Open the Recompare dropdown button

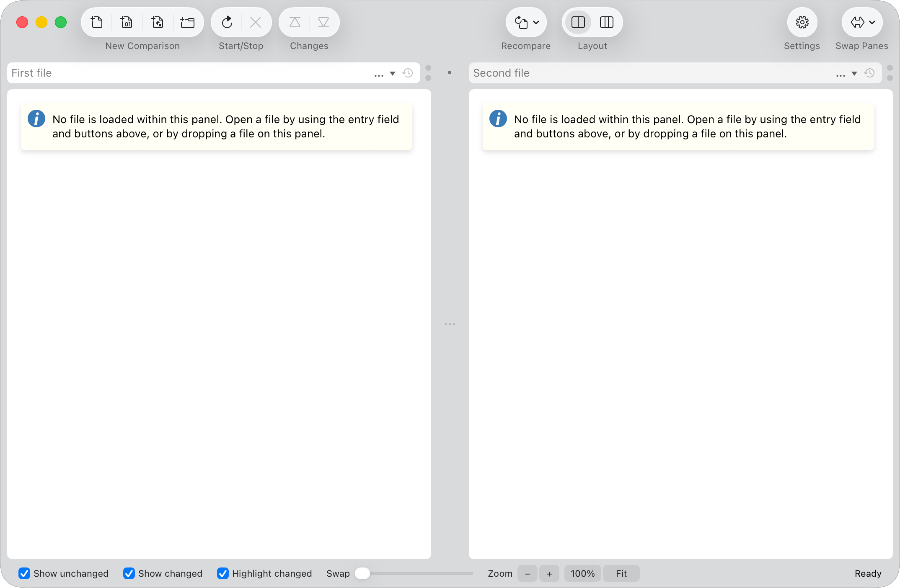tap(526, 22)
